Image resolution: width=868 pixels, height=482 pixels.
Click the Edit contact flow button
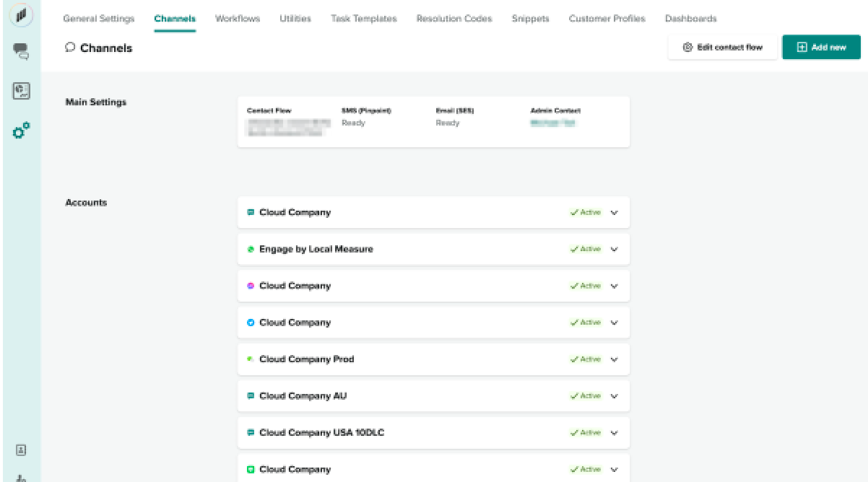[723, 48]
